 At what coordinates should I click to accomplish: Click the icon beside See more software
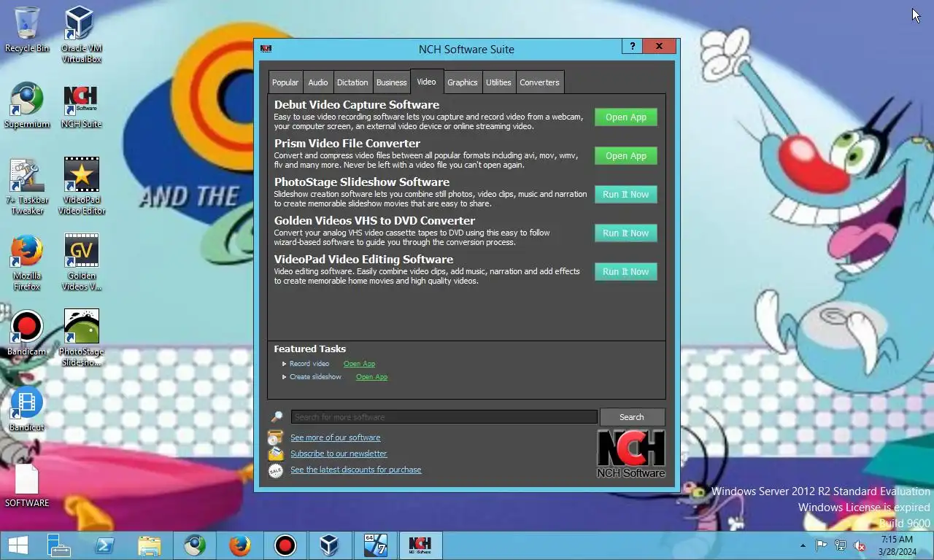coord(275,437)
